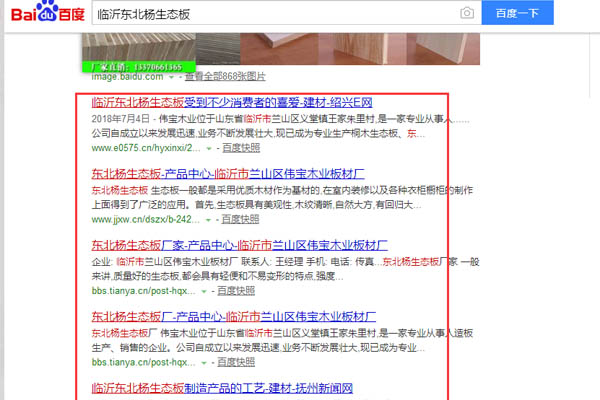Expand dropdown arrow beside www.jjxw.cn URL
Screen dimensions: 600x400
[208, 220]
